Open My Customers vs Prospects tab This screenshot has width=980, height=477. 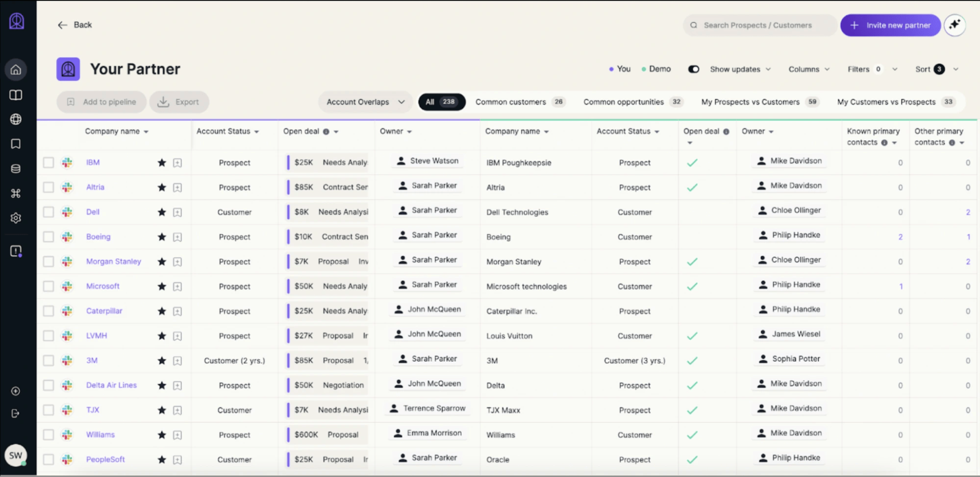pos(896,102)
